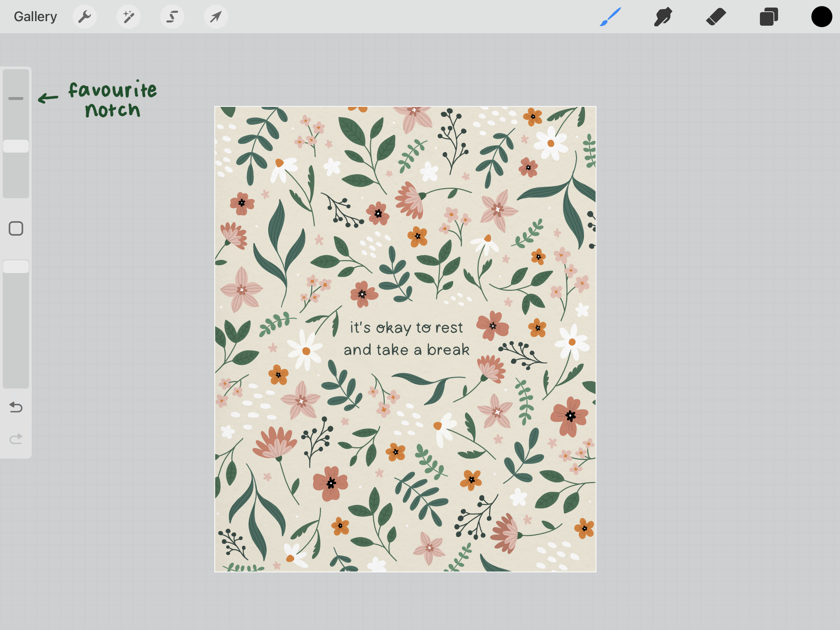Open the black active color swatch
Screen dimensions: 840x630
821,17
